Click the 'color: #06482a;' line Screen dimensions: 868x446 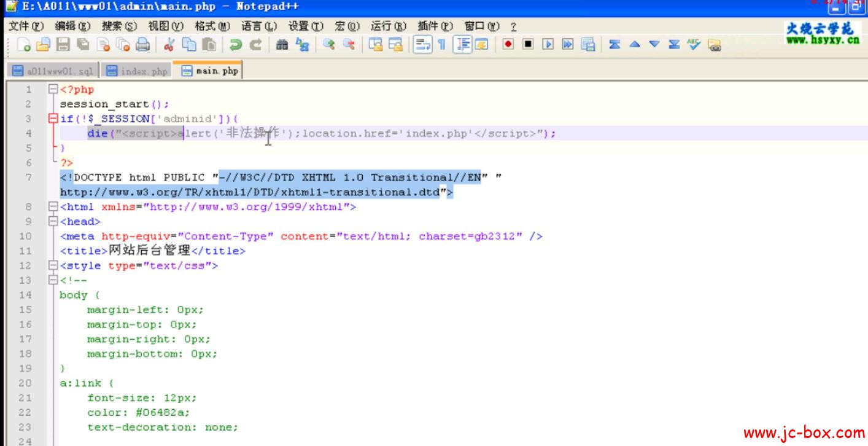[x=138, y=413]
